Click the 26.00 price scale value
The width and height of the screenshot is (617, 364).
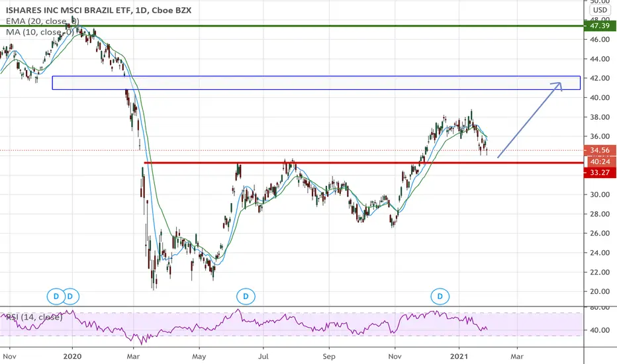[x=600, y=234]
